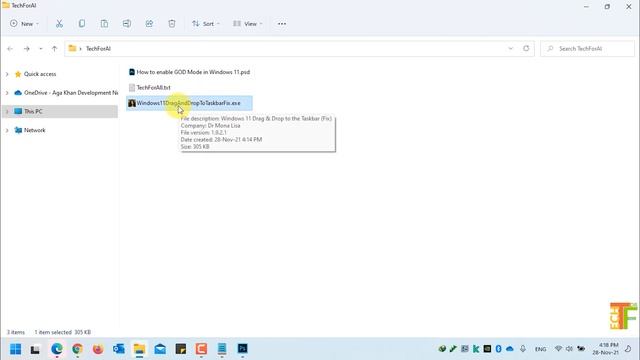Viewport: 640px width, 360px height.
Task: Click the Delete trash icon
Action: tap(172, 24)
